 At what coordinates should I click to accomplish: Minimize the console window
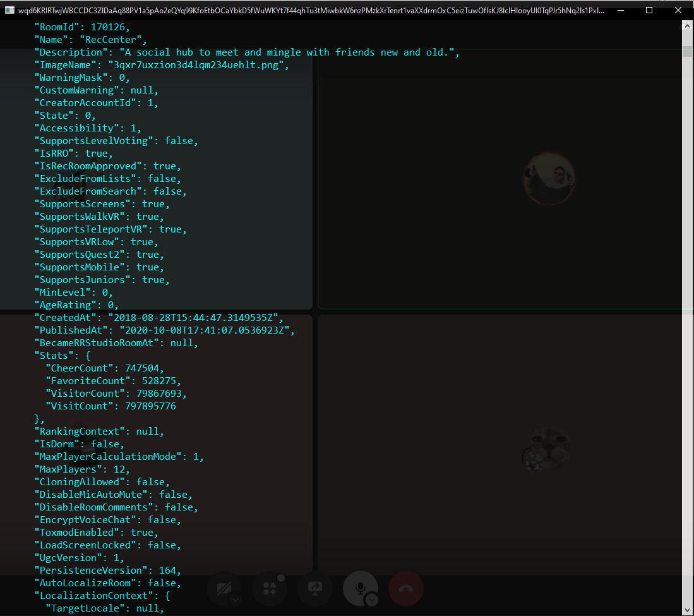pos(619,10)
